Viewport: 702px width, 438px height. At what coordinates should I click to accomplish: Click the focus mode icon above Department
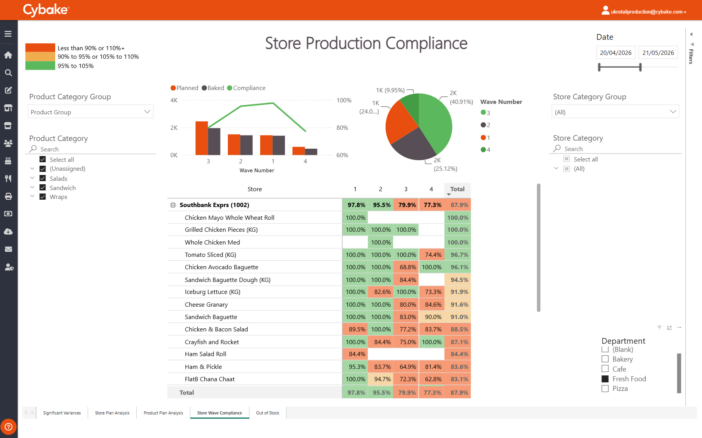669,327
